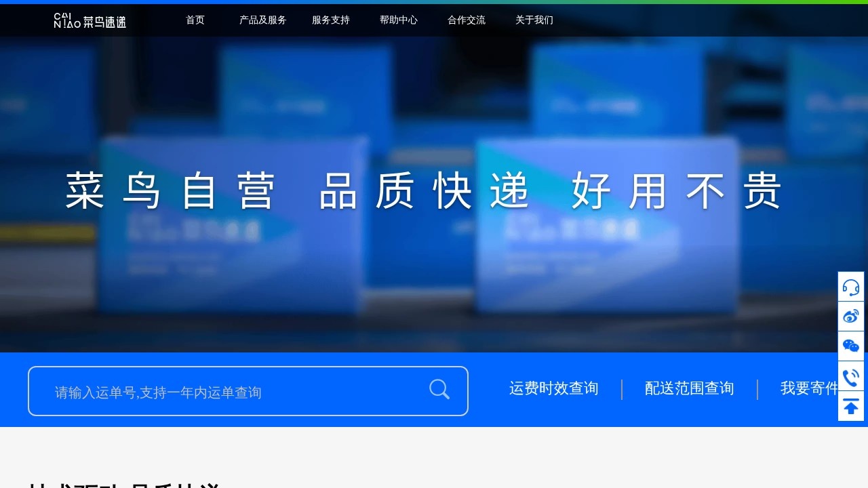Image resolution: width=868 pixels, height=488 pixels.
Task: Open the 帮助中心 navigation item
Action: coord(399,20)
